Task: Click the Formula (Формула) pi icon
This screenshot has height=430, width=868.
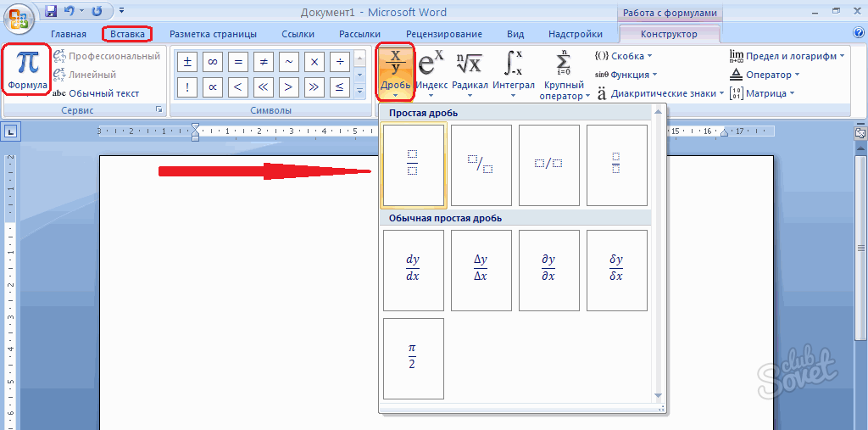Action: click(x=27, y=70)
